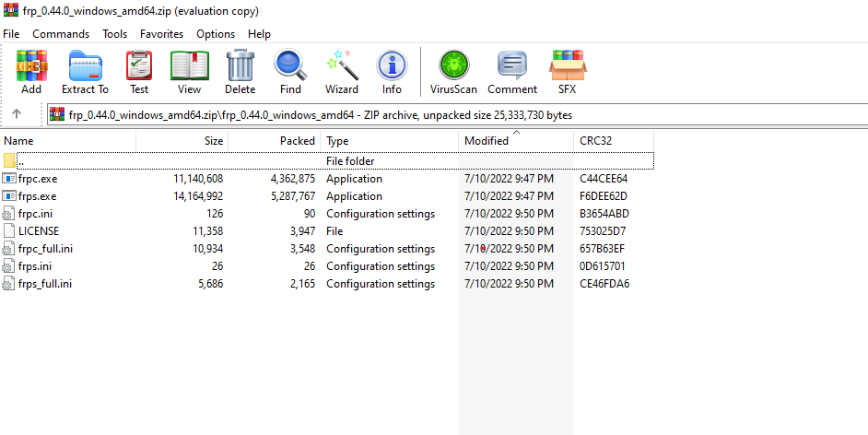Viewport: 868px width, 435px height.
Task: Open the Comment tool
Action: [512, 65]
